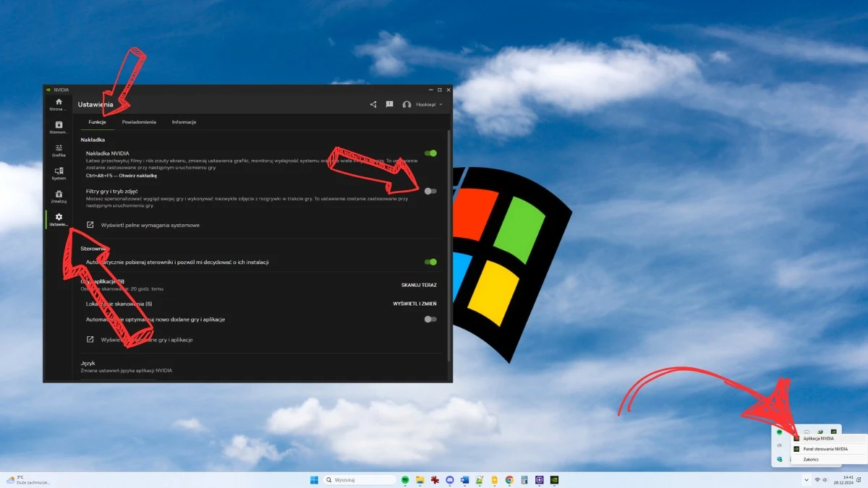The height and width of the screenshot is (488, 868).
Task: Click the share icon in the header
Action: [x=373, y=104]
